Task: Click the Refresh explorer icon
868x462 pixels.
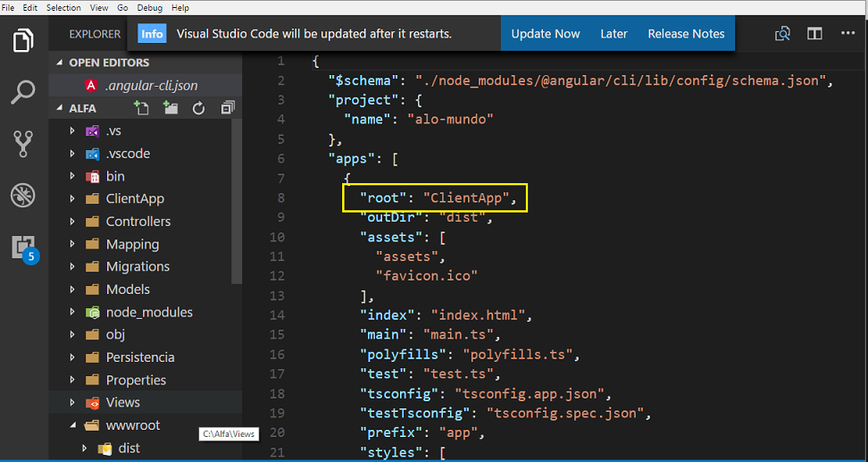Action: (x=199, y=109)
